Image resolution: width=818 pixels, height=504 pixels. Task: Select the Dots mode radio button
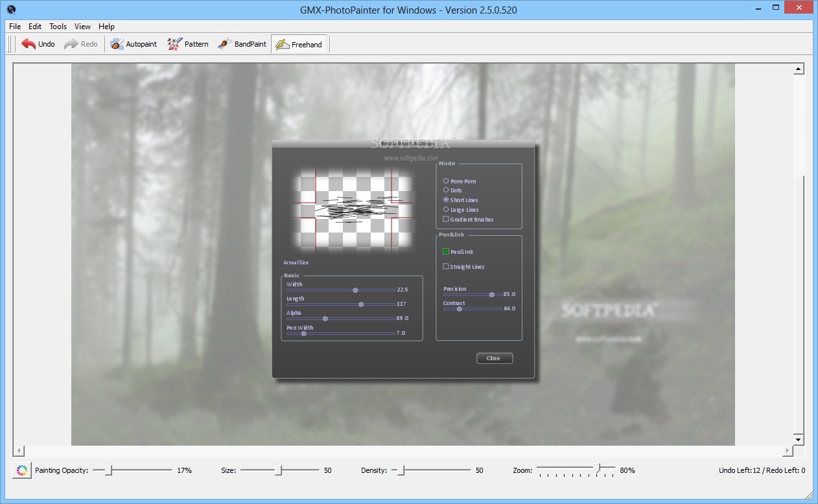pos(446,190)
